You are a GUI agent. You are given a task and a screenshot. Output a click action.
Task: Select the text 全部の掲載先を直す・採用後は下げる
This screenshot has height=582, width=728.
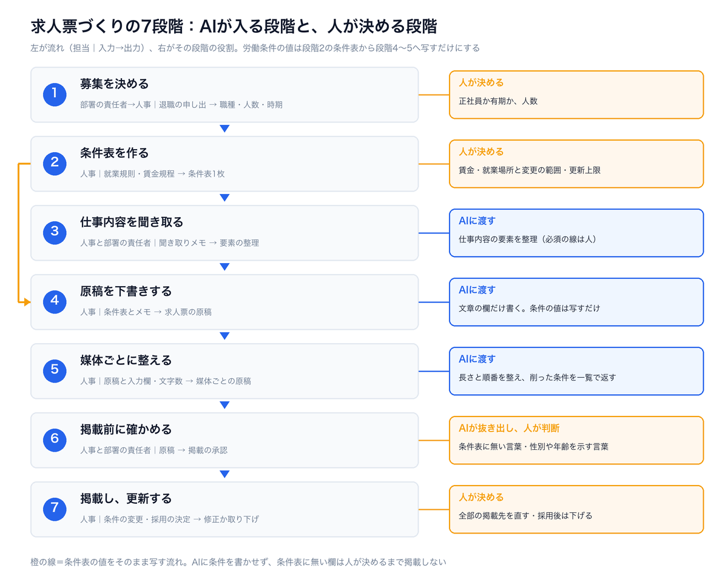(525, 516)
